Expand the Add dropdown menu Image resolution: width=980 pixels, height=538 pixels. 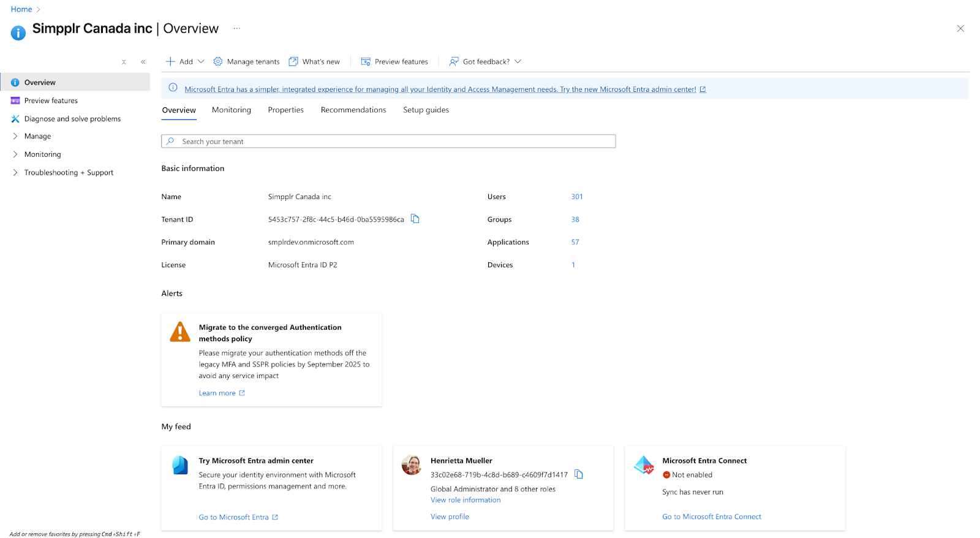point(185,61)
